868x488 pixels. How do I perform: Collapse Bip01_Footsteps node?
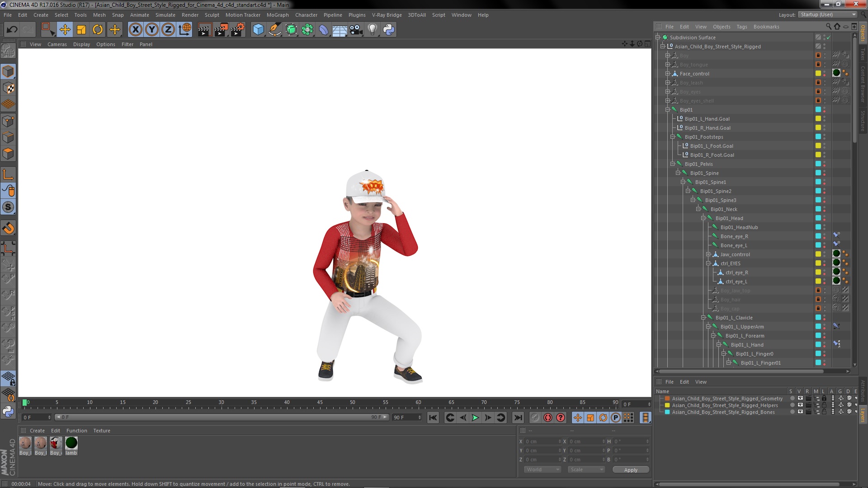click(x=672, y=137)
